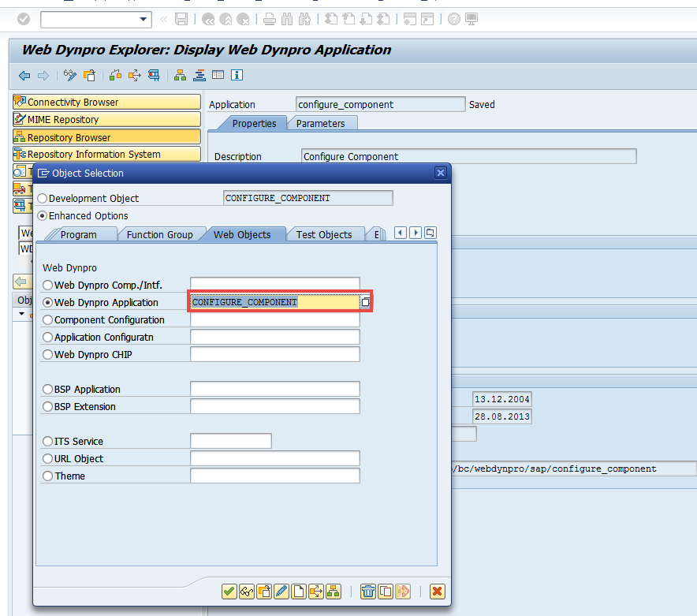Select the Connectivity Browser
Viewport: 697px width, 616px height.
(x=106, y=102)
